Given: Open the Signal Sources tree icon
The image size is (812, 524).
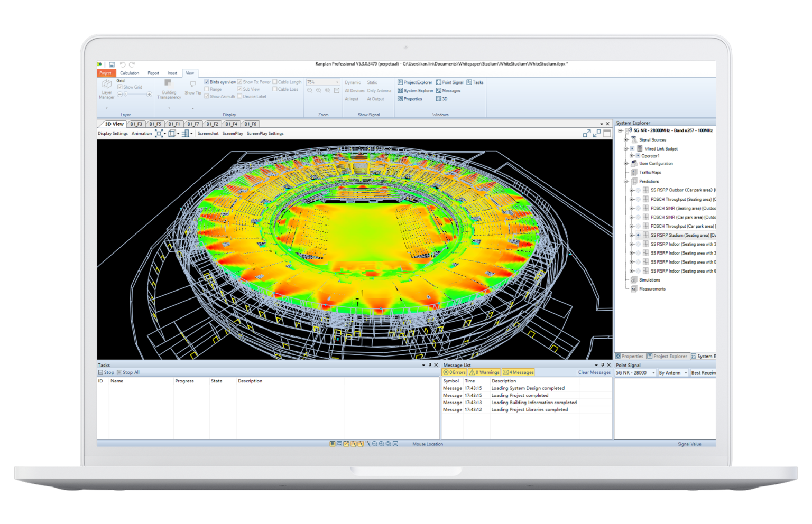Looking at the screenshot, I should point(634,139).
